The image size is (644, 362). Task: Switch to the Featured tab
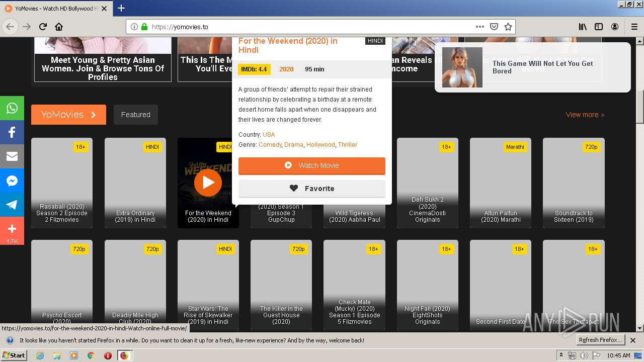[x=135, y=115]
